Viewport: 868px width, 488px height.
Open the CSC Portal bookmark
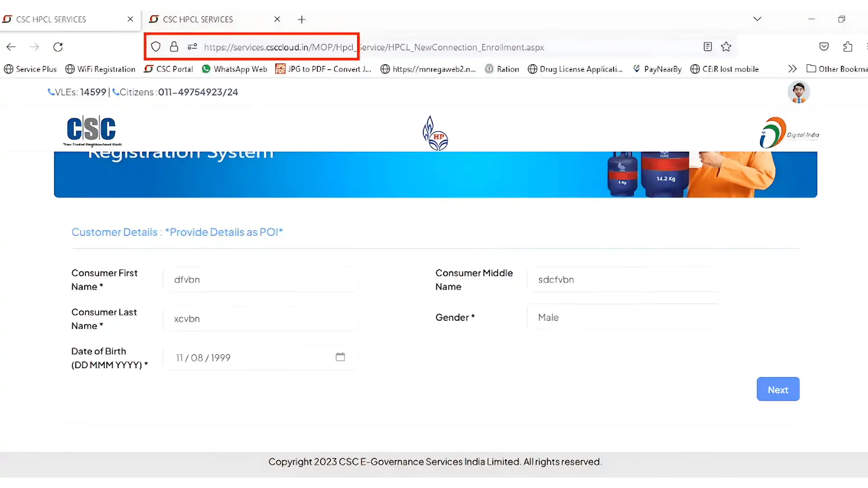(169, 69)
